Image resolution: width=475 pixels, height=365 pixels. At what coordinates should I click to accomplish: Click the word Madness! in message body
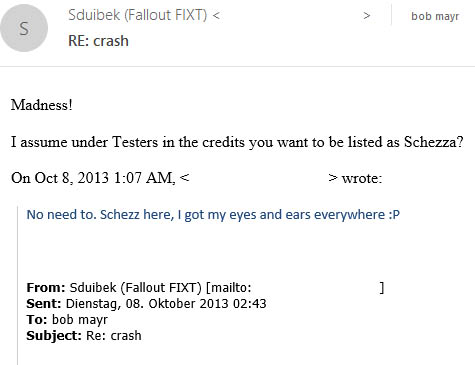(42, 105)
